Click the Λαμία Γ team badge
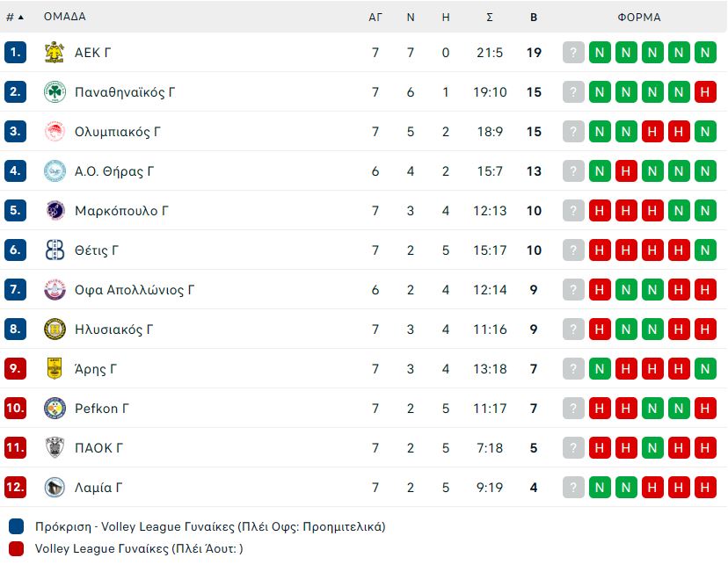This screenshot has height=565, width=728. pyautogui.click(x=55, y=488)
